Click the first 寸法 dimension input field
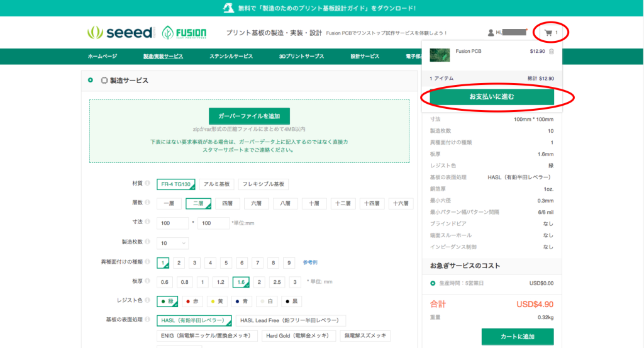 (173, 223)
